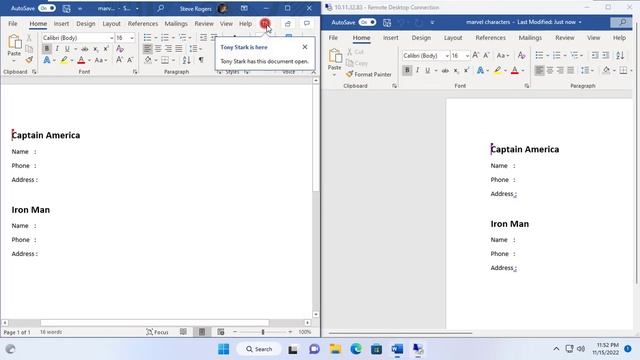The height and width of the screenshot is (360, 640).
Task: Toggle Italic in Remote Desktop Word window
Action: [417, 70]
